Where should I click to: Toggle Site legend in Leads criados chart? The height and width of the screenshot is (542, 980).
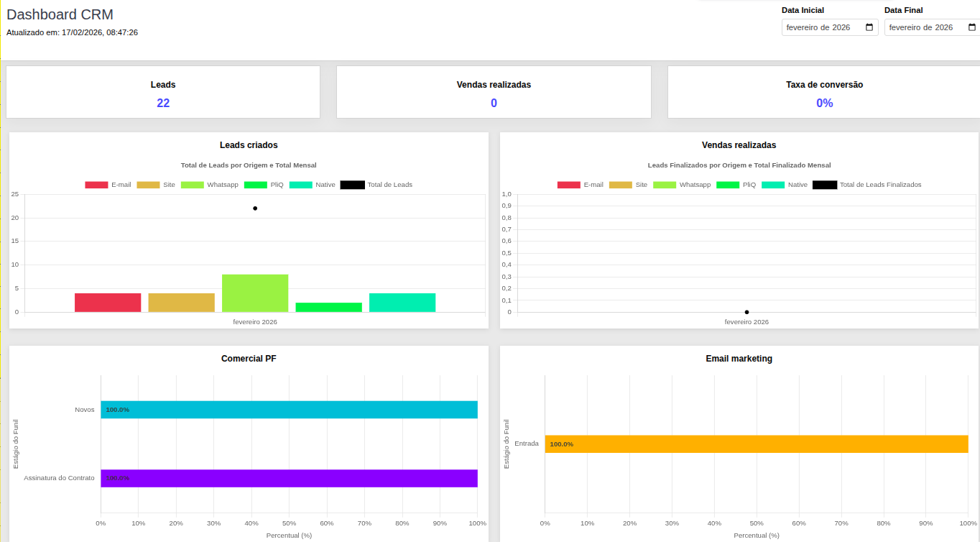point(156,185)
